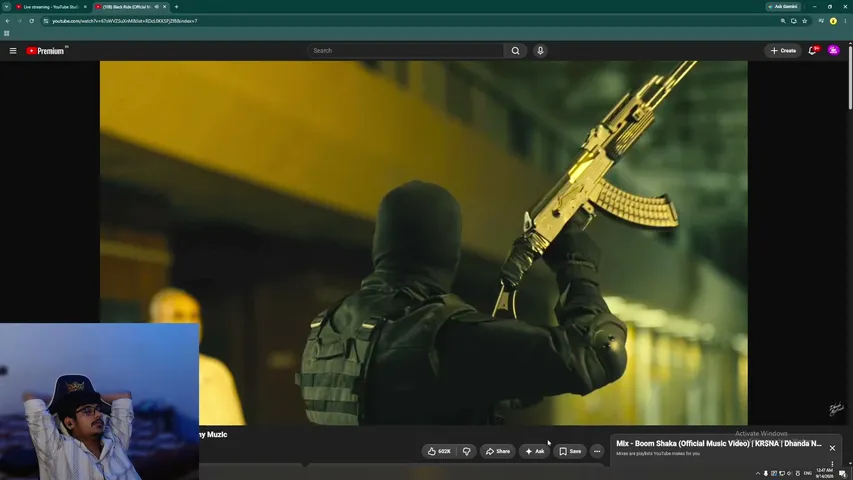Screen dimensions: 853x480
Task: Expand the tab search dropdown arrow
Action: pos(6,7)
